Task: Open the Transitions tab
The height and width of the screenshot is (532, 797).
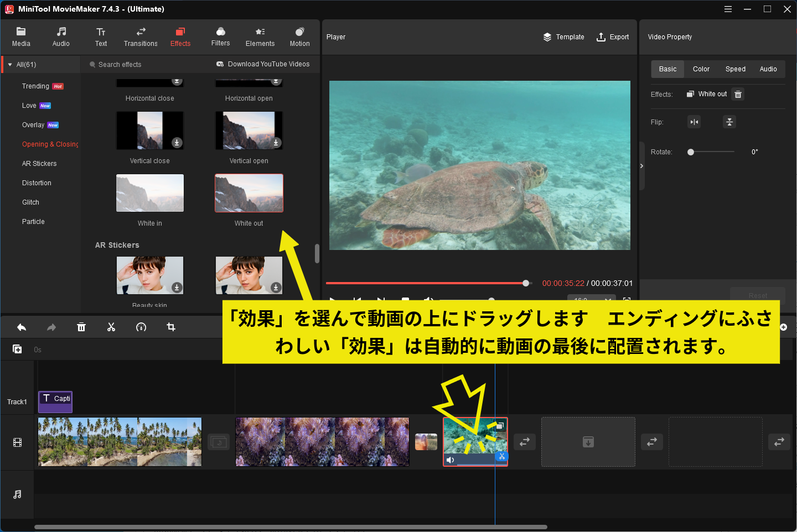Action: [x=141, y=36]
